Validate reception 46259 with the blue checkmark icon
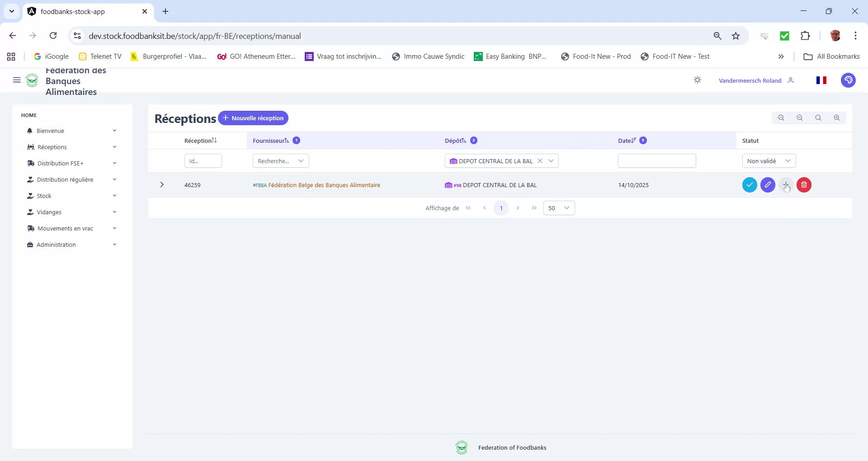This screenshot has width=868, height=461. pyautogui.click(x=750, y=185)
